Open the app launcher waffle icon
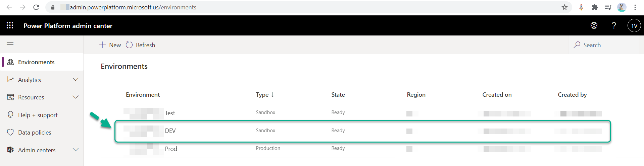 click(10, 25)
